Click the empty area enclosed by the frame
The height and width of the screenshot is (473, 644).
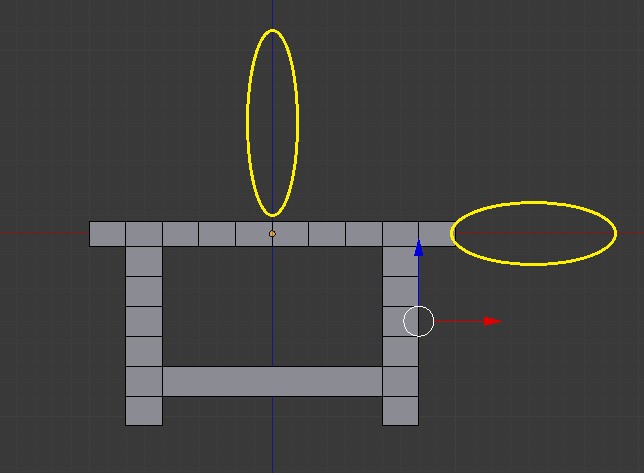(272, 305)
